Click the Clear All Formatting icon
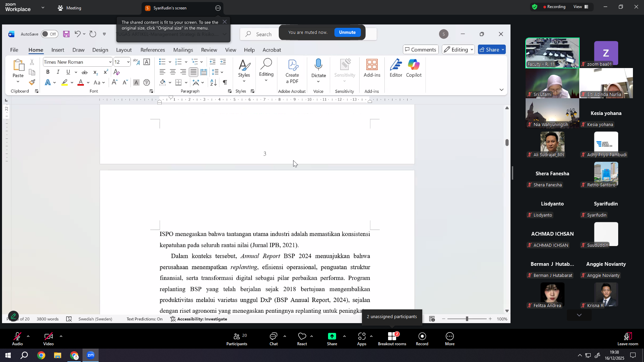 (x=117, y=72)
